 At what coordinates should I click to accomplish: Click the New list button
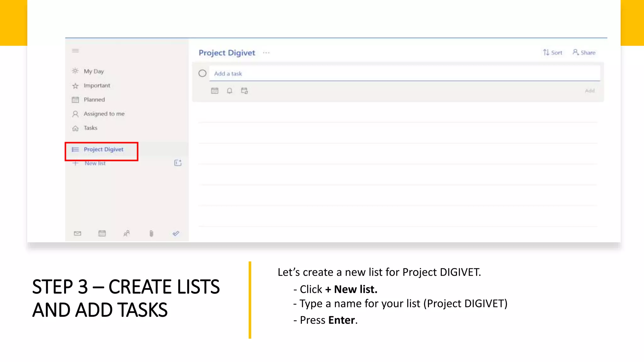(95, 163)
